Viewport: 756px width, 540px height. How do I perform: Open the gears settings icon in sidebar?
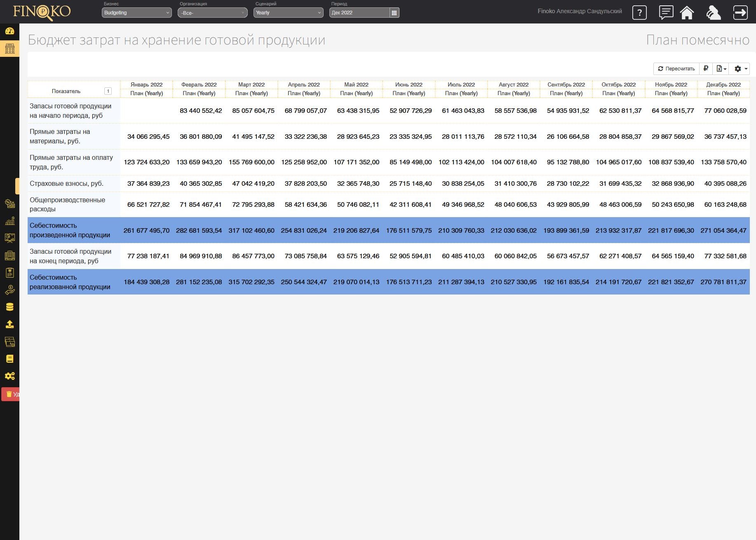9,376
